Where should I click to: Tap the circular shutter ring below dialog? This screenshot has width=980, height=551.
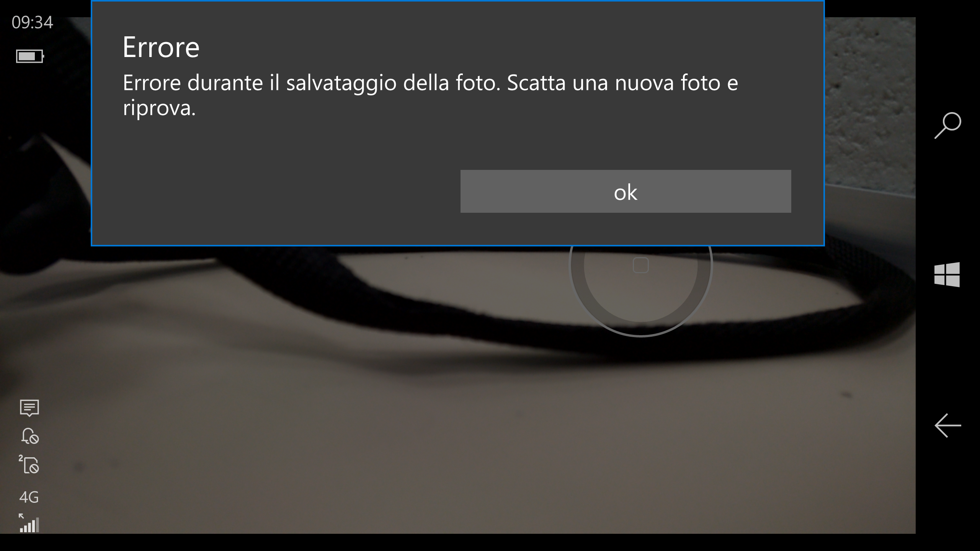pyautogui.click(x=640, y=291)
